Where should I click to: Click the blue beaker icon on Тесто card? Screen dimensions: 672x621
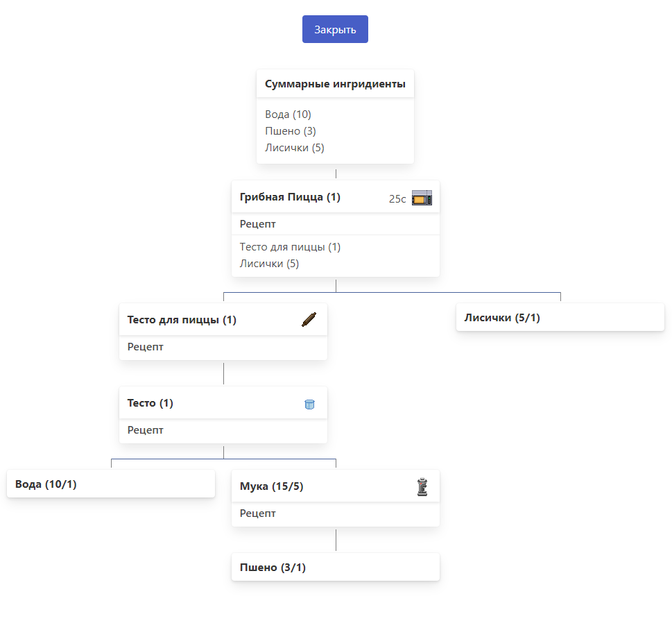(x=309, y=404)
